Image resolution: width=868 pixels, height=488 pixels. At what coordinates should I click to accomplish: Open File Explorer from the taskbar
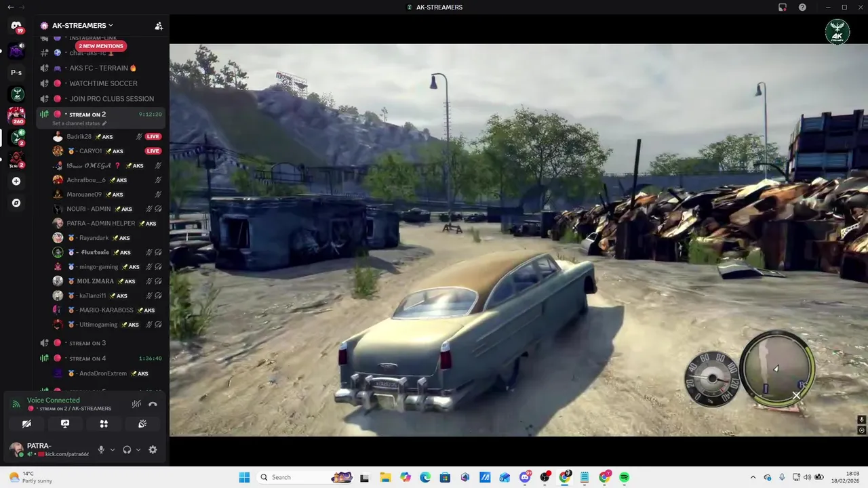[385, 477]
